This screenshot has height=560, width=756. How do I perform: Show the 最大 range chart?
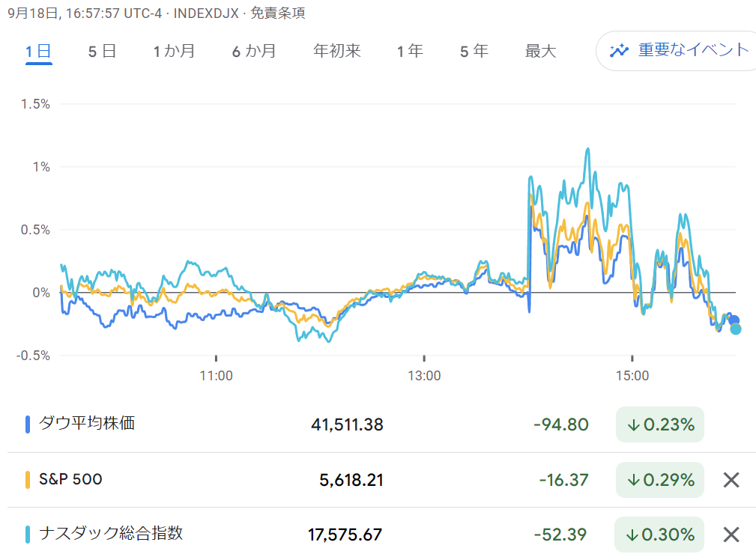coord(540,51)
